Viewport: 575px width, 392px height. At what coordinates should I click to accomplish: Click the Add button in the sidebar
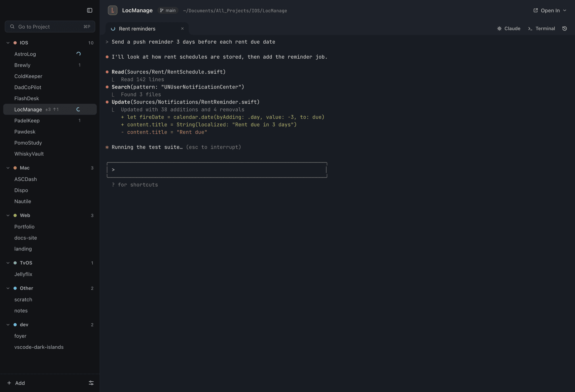pos(16,383)
